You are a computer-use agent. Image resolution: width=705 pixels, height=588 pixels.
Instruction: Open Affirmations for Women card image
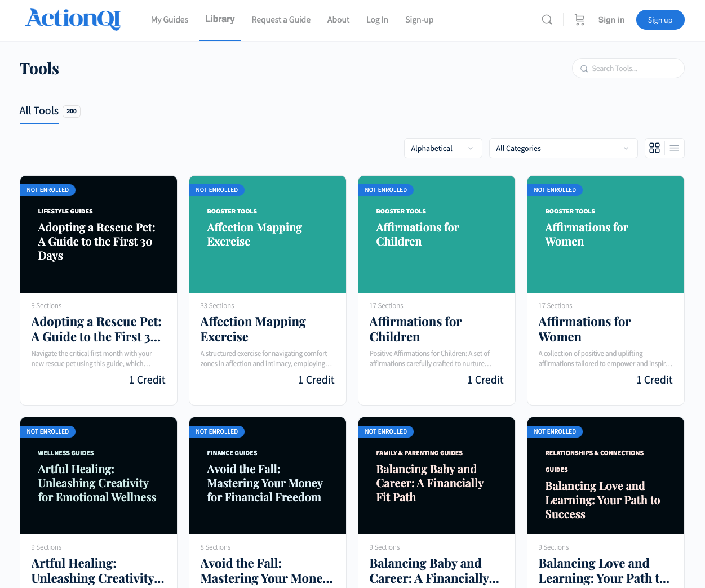pos(606,234)
